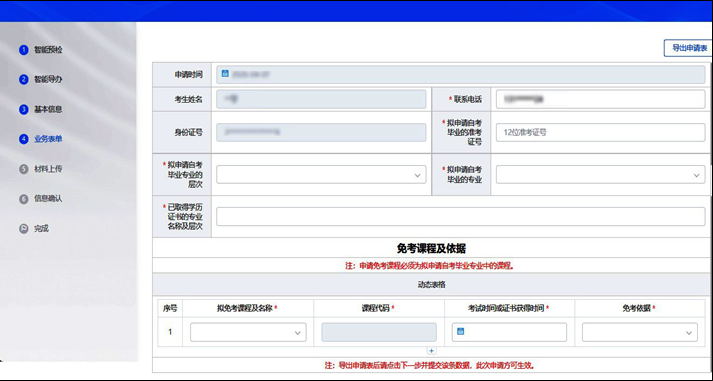The image size is (713, 381).
Task: Open 免考依据 dropdown in row 1
Action: pyautogui.click(x=640, y=332)
